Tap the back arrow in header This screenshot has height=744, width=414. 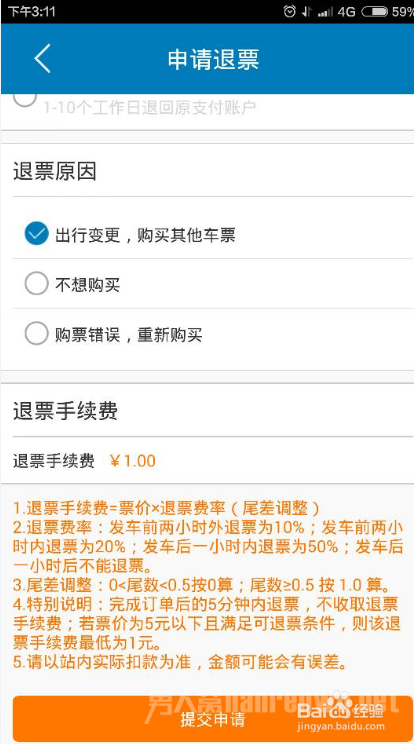click(42, 58)
